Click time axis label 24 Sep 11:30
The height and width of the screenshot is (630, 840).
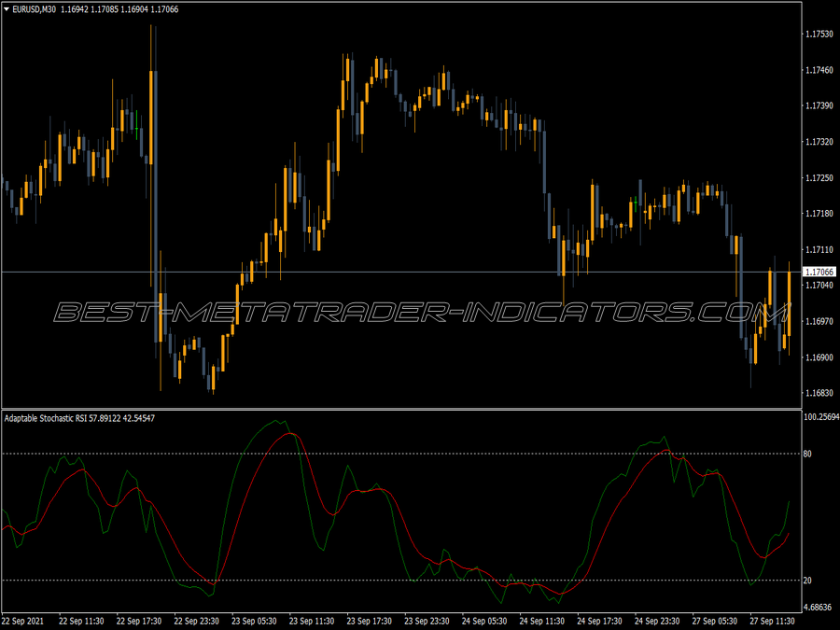(x=542, y=621)
